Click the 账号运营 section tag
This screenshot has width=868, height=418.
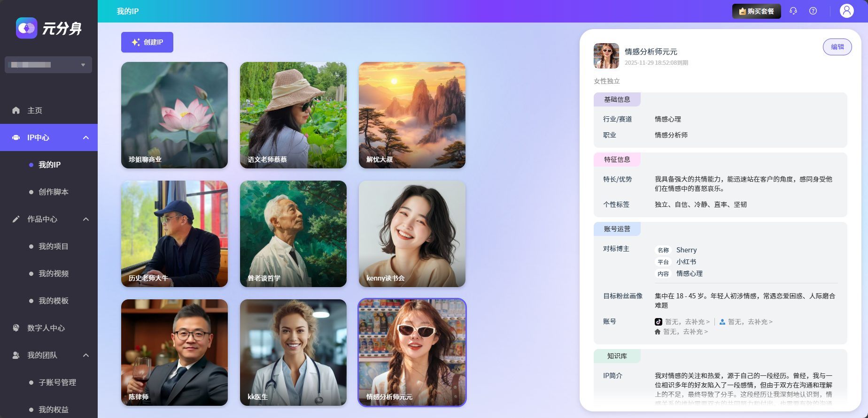pos(617,229)
